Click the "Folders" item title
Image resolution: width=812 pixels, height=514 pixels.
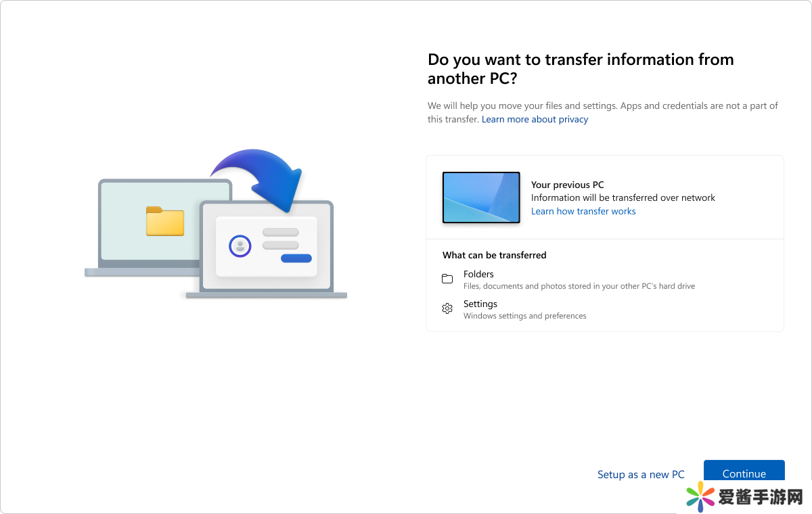pos(478,274)
